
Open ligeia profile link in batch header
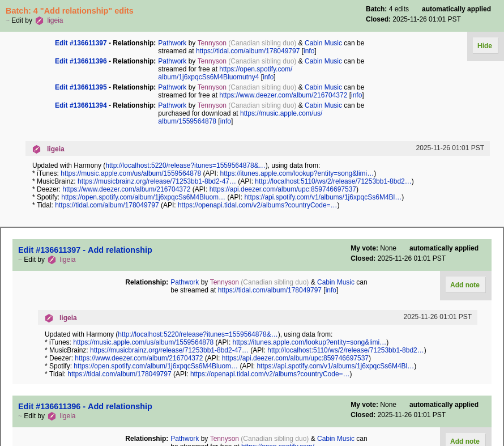click(55, 20)
